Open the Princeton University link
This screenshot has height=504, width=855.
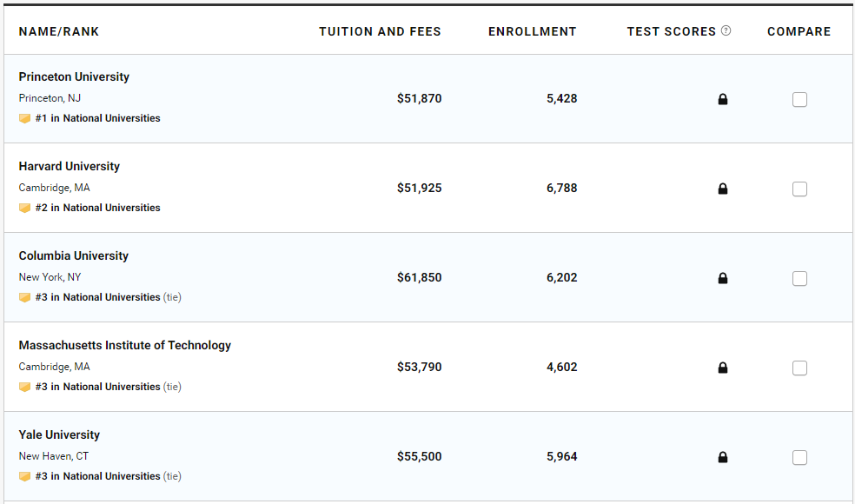(x=74, y=77)
